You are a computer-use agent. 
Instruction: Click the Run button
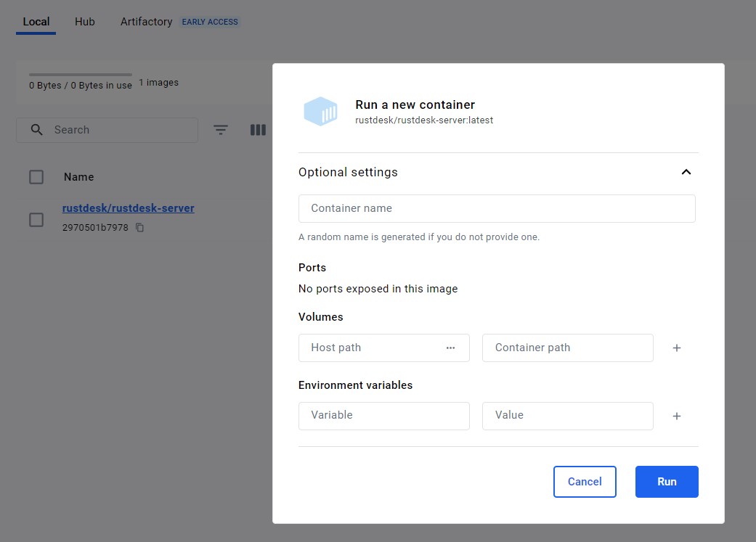tap(667, 482)
